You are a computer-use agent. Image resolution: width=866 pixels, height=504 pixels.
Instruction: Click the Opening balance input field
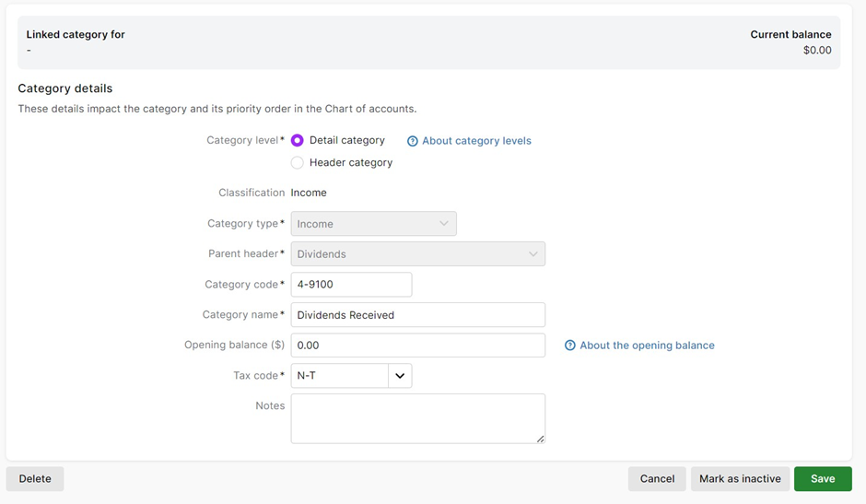pyautogui.click(x=417, y=346)
